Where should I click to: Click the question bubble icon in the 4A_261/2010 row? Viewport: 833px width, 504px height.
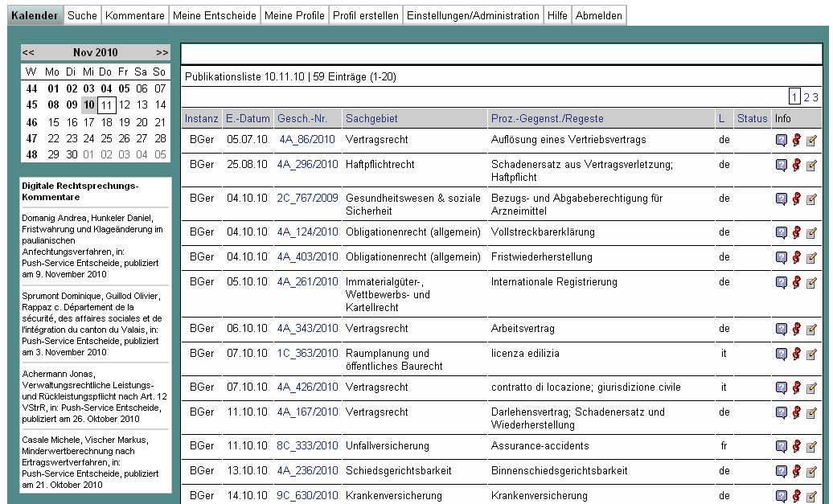[781, 282]
